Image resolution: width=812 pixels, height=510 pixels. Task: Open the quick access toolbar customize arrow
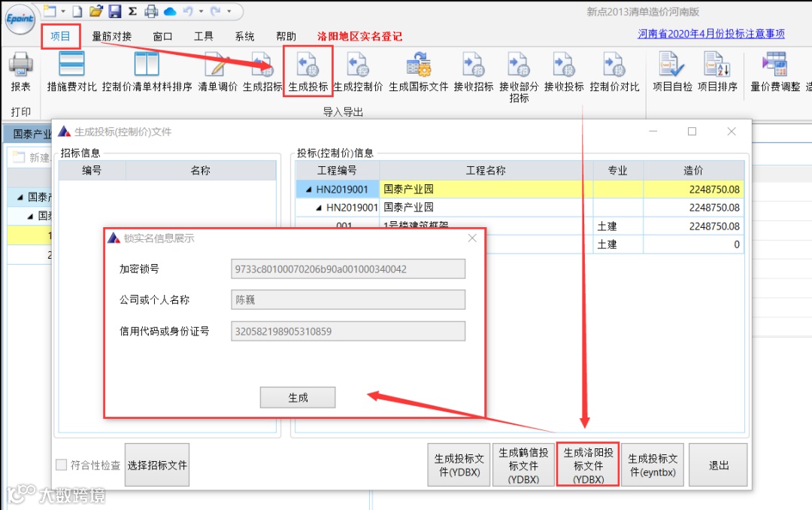coord(229,11)
